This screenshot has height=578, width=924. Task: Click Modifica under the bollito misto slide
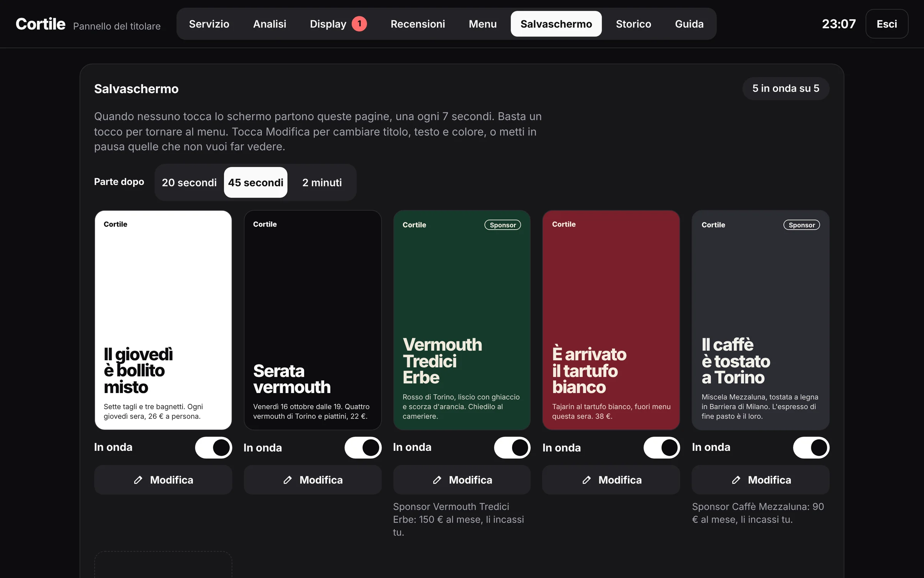[163, 480]
